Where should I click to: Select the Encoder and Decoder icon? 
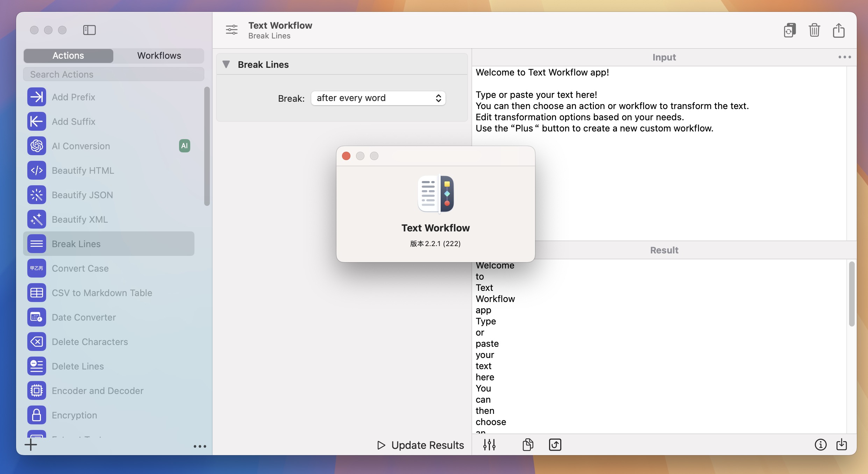37,390
